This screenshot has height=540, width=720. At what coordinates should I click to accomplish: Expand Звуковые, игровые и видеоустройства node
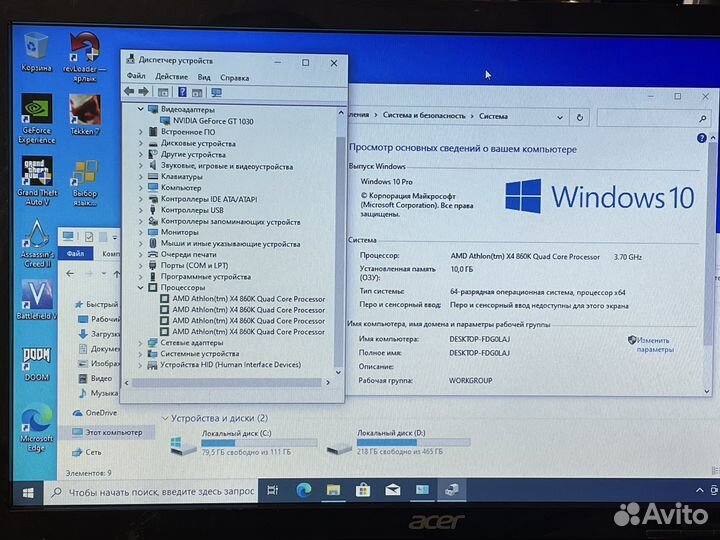tap(141, 166)
